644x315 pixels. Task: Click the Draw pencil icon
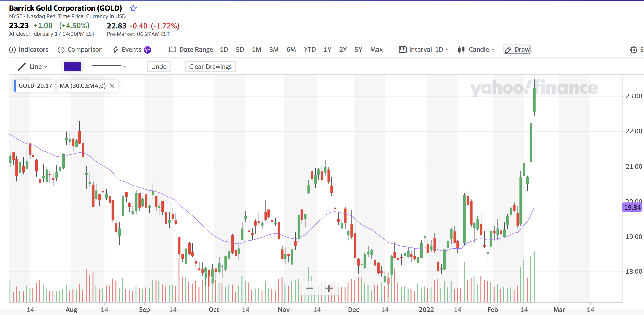(x=508, y=50)
